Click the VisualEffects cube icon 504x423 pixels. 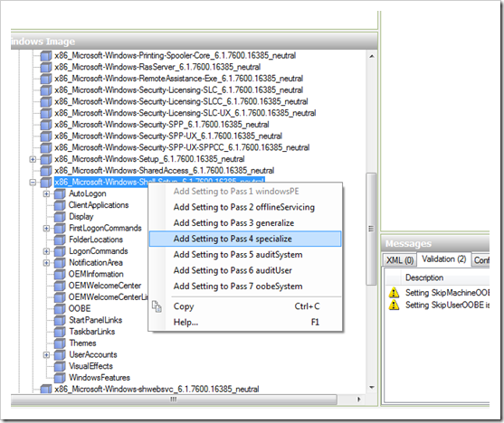[x=60, y=366]
